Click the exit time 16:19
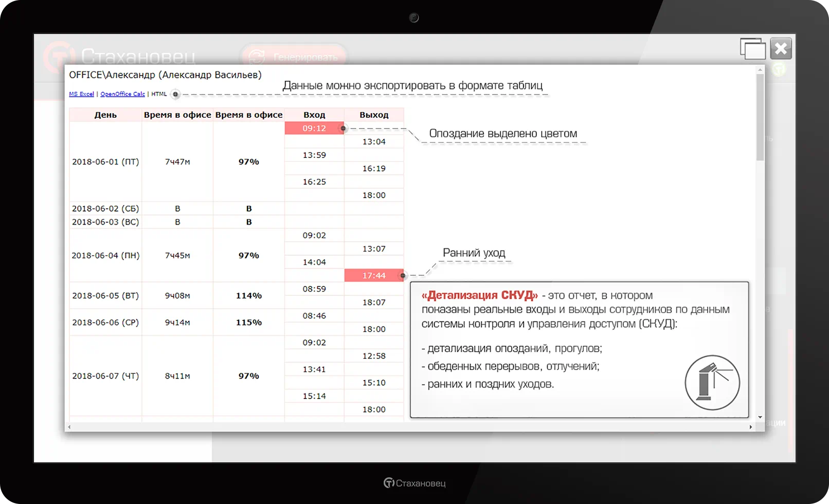The height and width of the screenshot is (504, 829). (x=374, y=168)
